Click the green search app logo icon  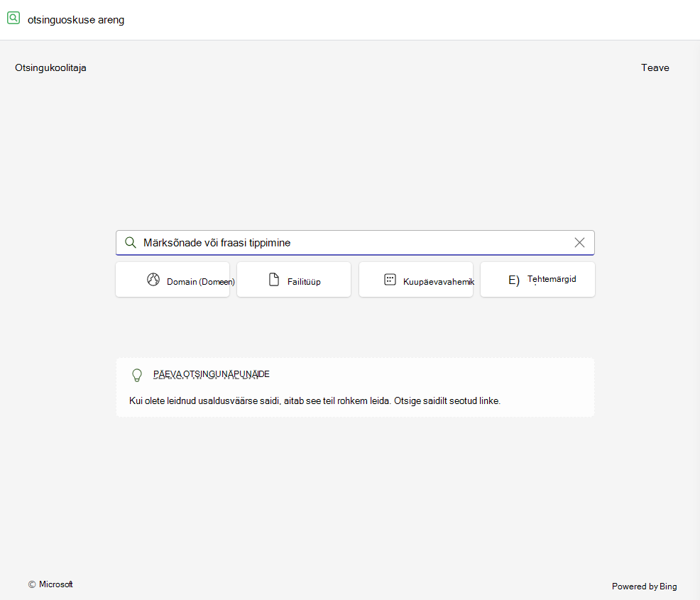click(13, 18)
